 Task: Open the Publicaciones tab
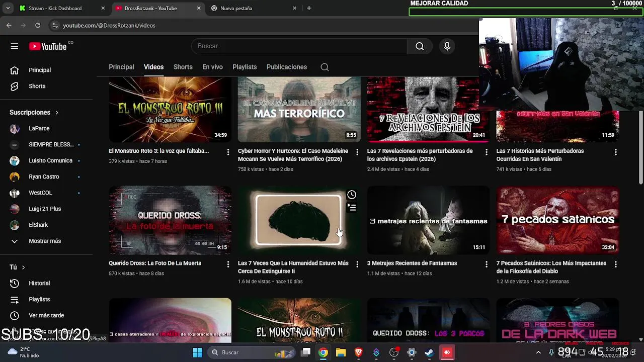286,67
